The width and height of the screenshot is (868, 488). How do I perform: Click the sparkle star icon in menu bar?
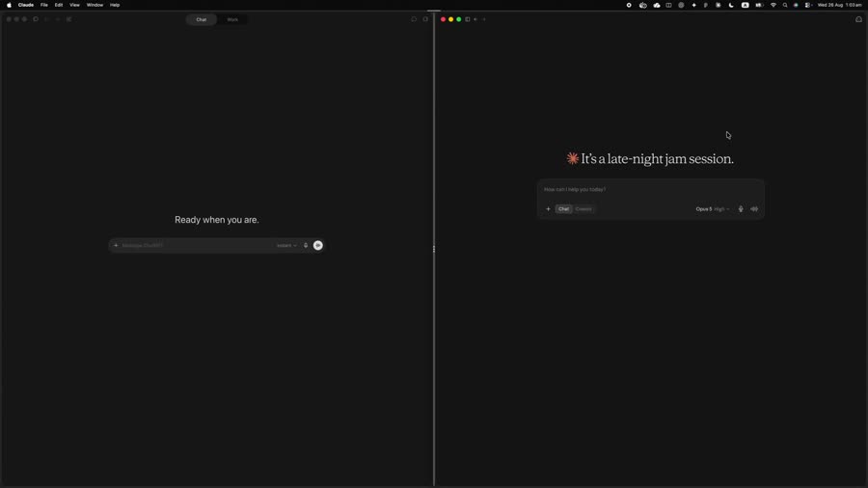pos(693,5)
